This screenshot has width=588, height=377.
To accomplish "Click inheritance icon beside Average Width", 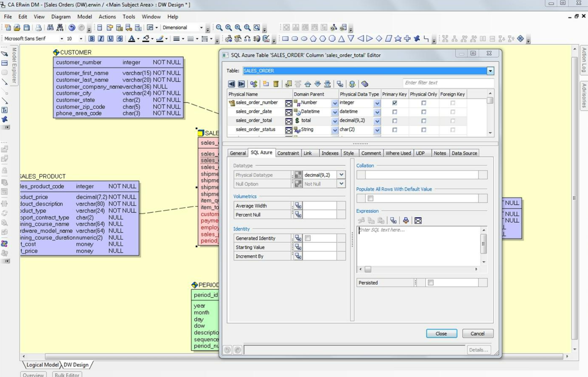I will click(298, 206).
